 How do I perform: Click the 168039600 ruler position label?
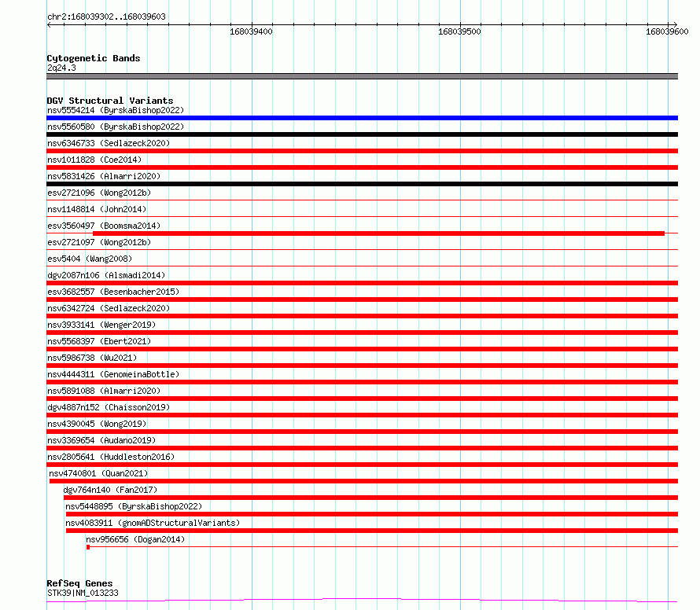coord(667,31)
